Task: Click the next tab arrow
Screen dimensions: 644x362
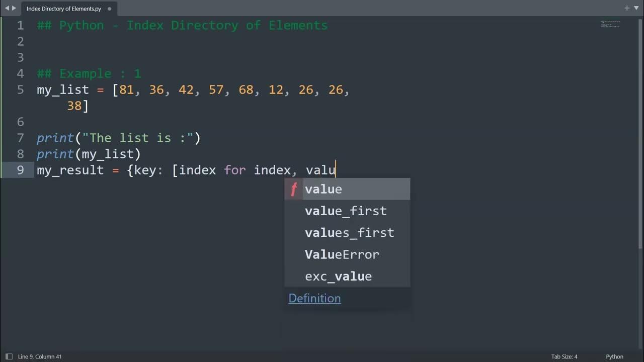Action: pyautogui.click(x=14, y=9)
